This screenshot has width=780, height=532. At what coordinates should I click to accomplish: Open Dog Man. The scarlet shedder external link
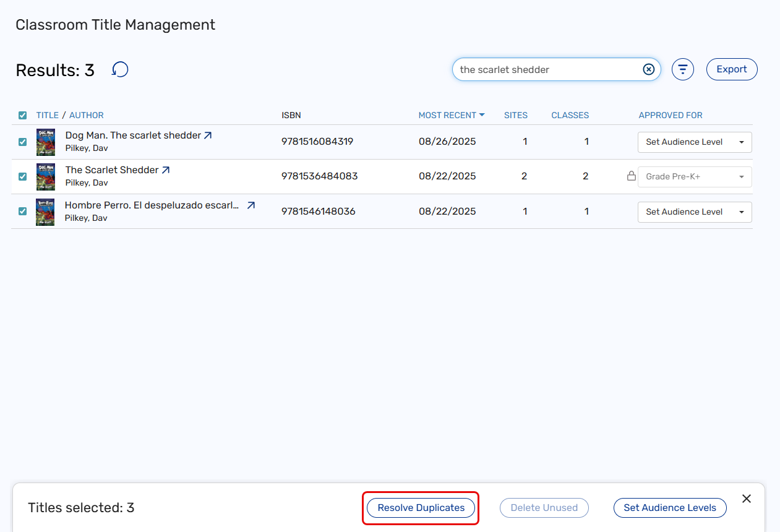coord(208,135)
